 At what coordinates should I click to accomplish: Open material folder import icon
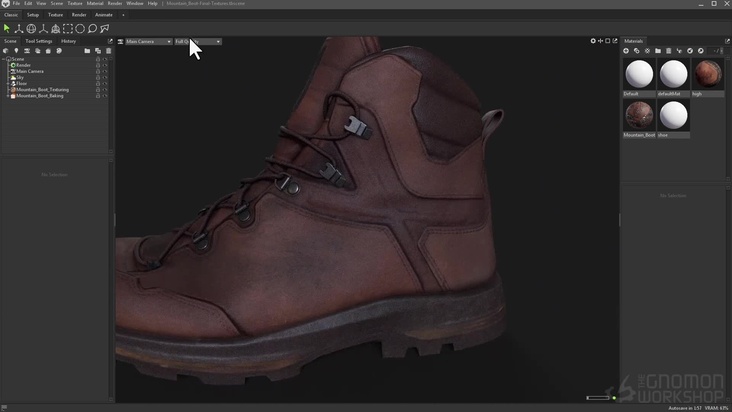[658, 51]
